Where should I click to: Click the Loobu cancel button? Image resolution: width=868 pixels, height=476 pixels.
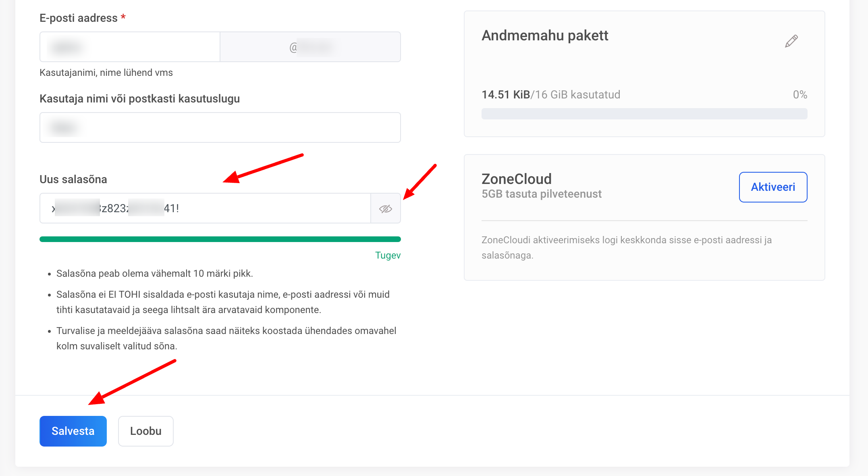(145, 431)
